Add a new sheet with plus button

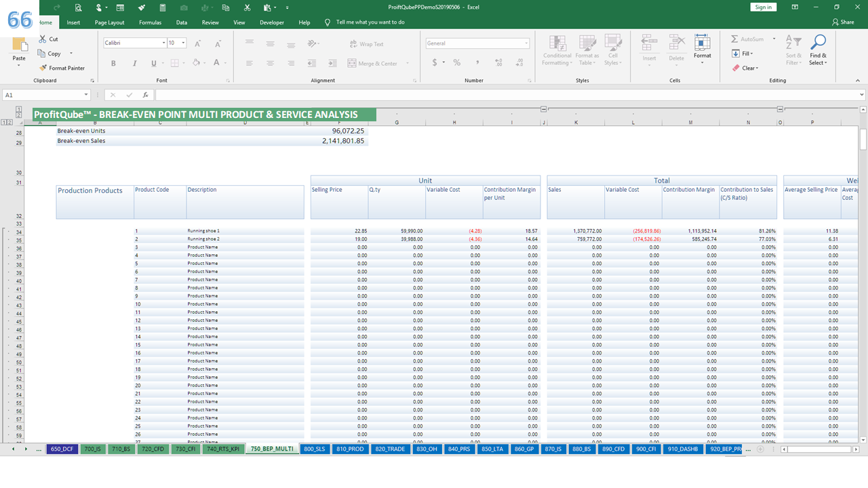[760, 449]
